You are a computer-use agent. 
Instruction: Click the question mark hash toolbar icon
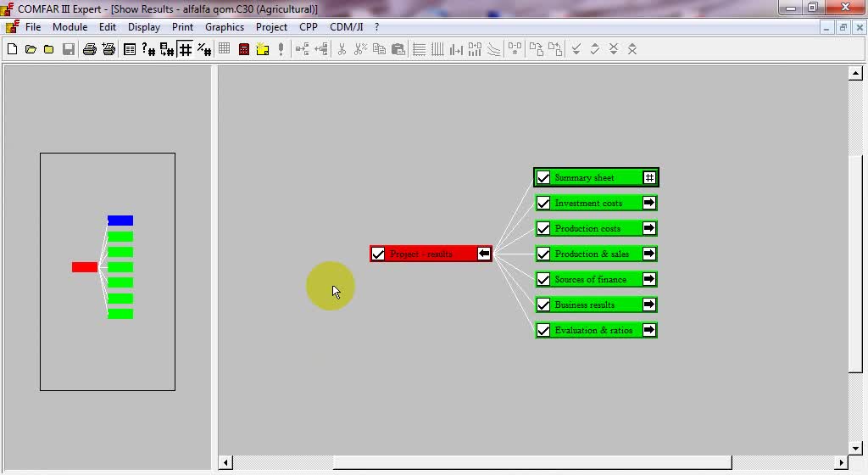click(148, 49)
